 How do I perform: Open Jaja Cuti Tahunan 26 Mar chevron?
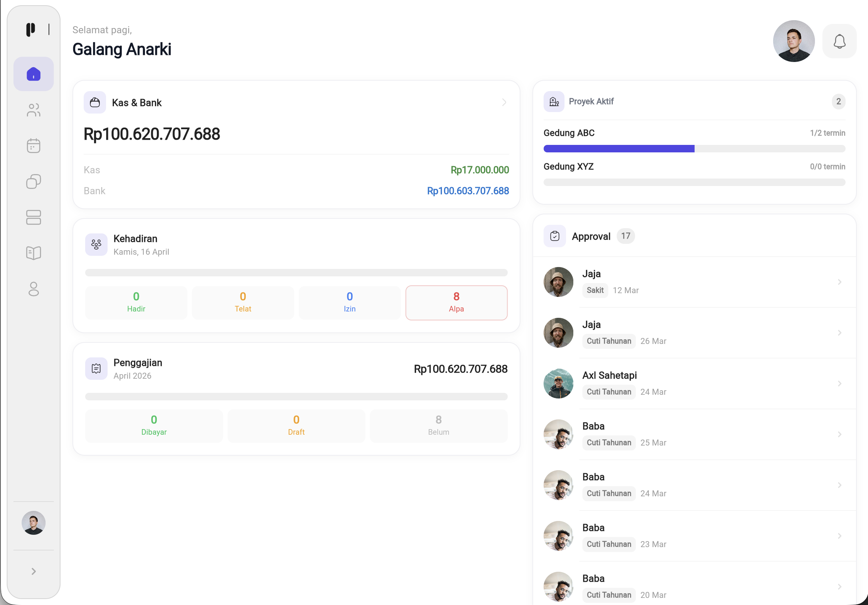point(839,333)
